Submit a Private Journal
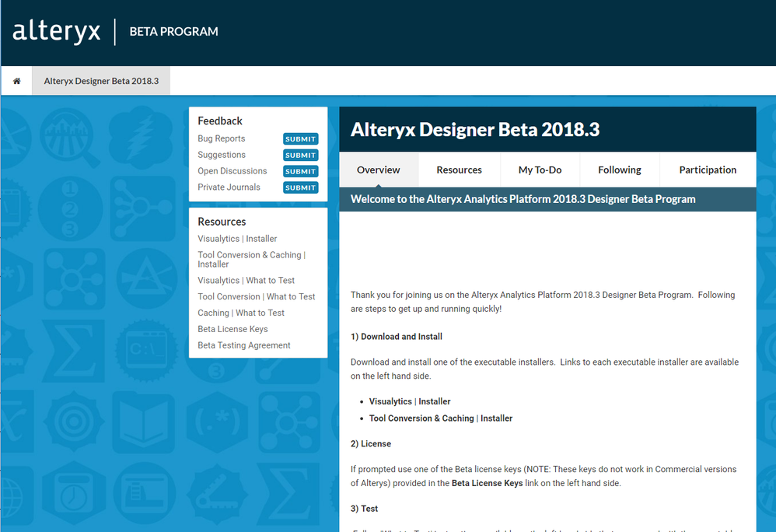 (300, 187)
